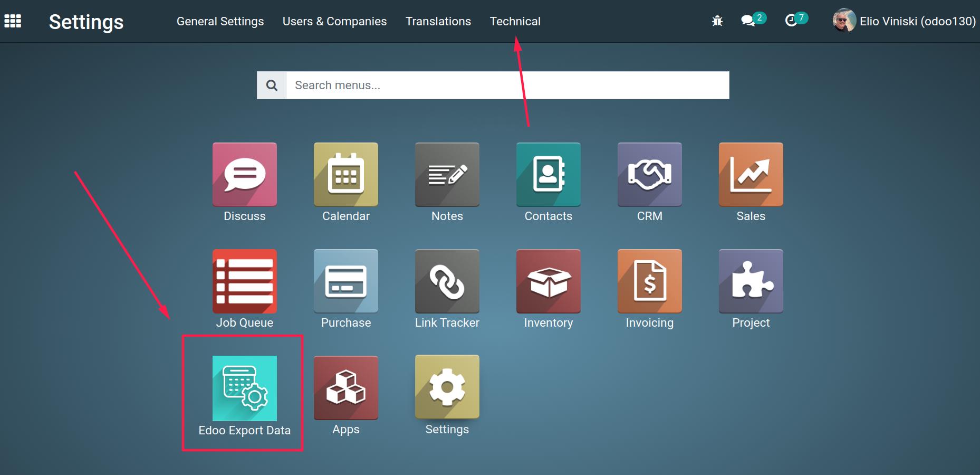Open the conversations messages icon

748,21
